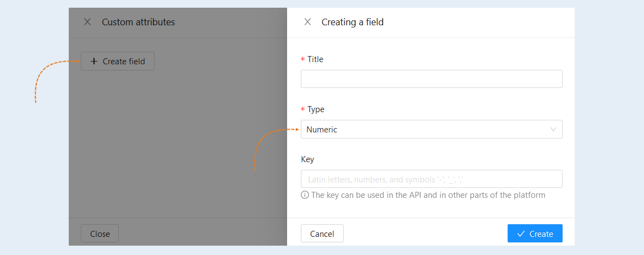The image size is (644, 255).
Task: Click the Custom attributes heading
Action: 139,22
